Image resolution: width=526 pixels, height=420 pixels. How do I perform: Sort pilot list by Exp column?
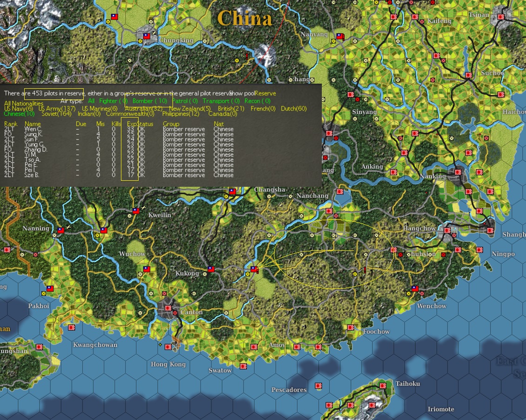pyautogui.click(x=132, y=124)
